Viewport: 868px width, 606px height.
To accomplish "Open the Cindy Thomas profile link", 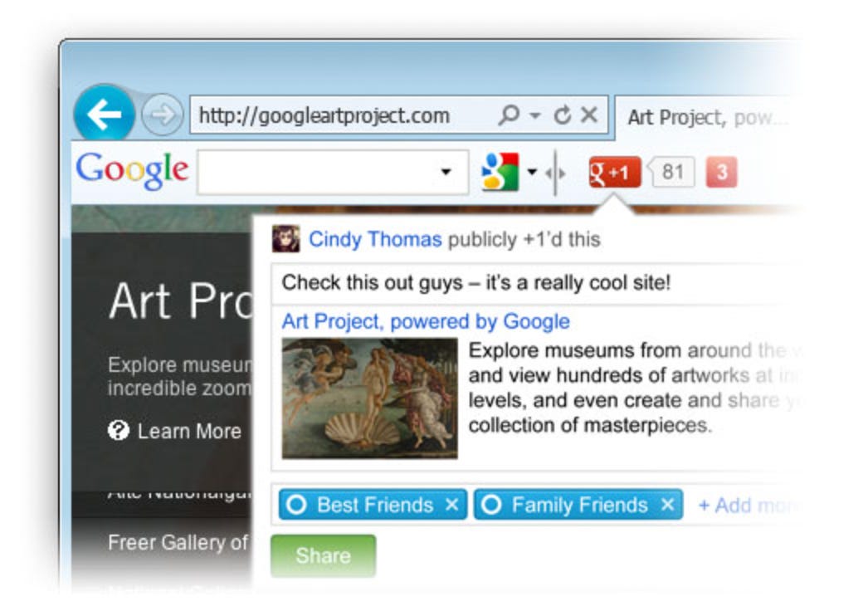I will (x=375, y=239).
